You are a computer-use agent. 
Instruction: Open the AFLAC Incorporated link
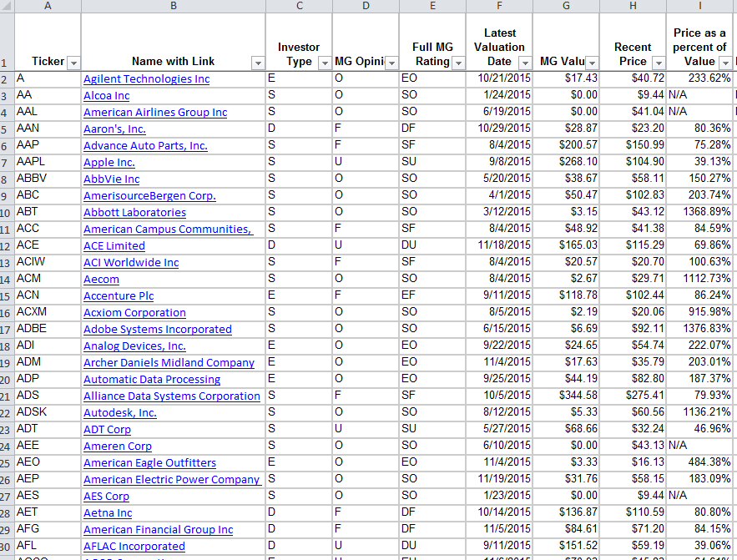click(134, 546)
